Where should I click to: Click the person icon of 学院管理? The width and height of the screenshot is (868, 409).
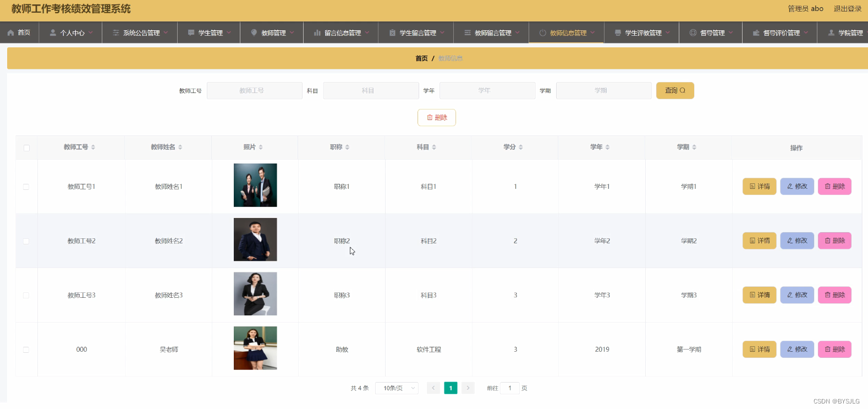(x=831, y=33)
